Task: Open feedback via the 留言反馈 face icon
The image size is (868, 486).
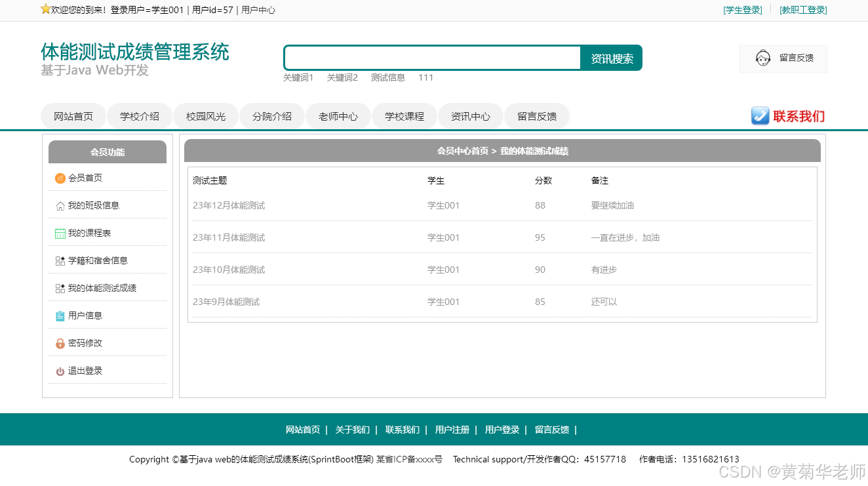Action: (x=762, y=58)
